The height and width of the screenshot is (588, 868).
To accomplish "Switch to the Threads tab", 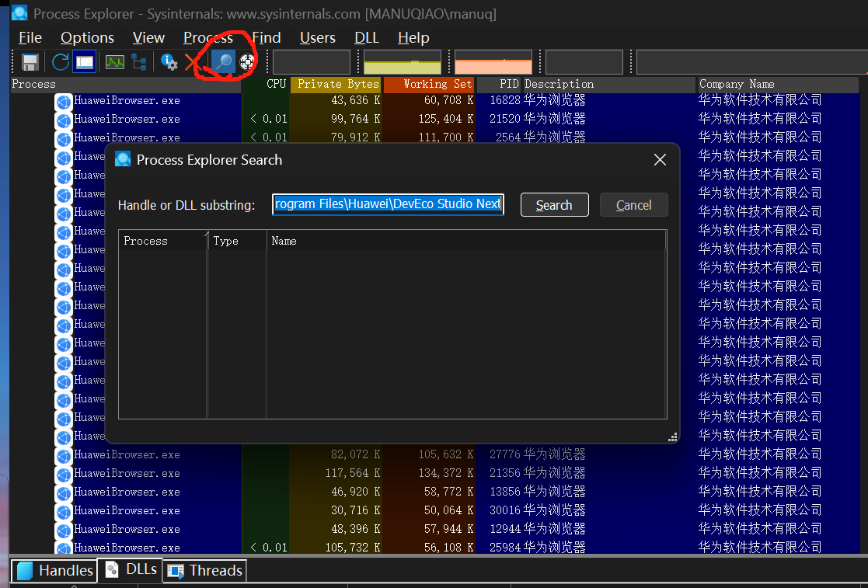I will pos(205,570).
